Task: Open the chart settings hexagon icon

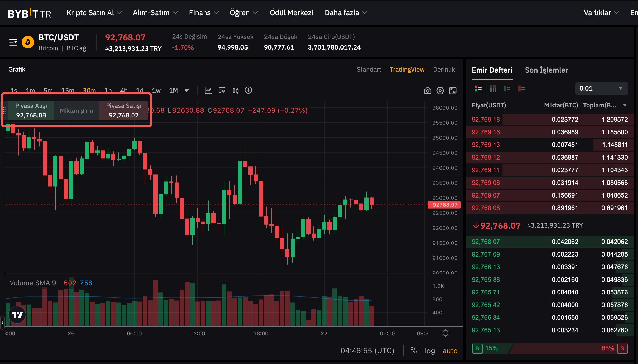Action: (440, 91)
